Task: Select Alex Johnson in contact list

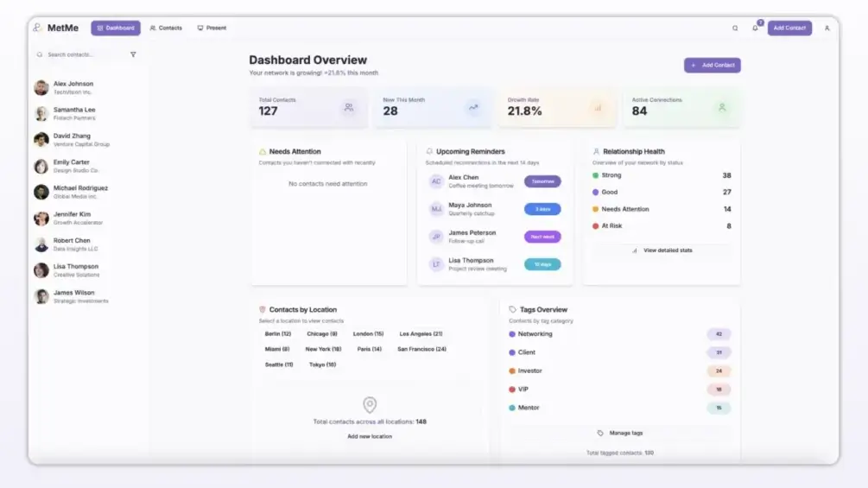Action: (x=73, y=87)
